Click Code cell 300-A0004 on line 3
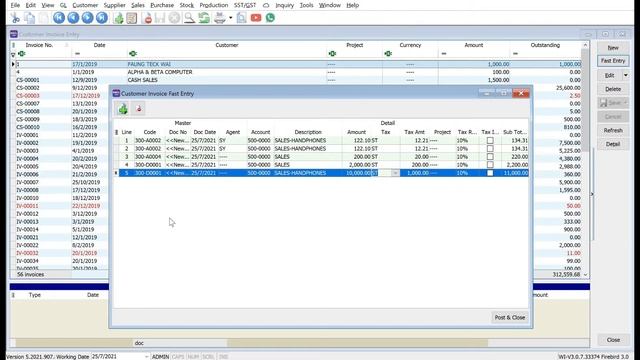 click(x=148, y=157)
